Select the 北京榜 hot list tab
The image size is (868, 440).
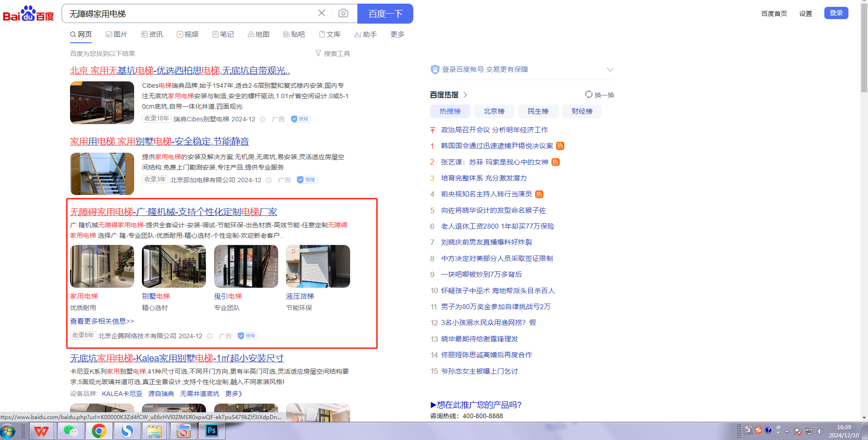tap(494, 111)
